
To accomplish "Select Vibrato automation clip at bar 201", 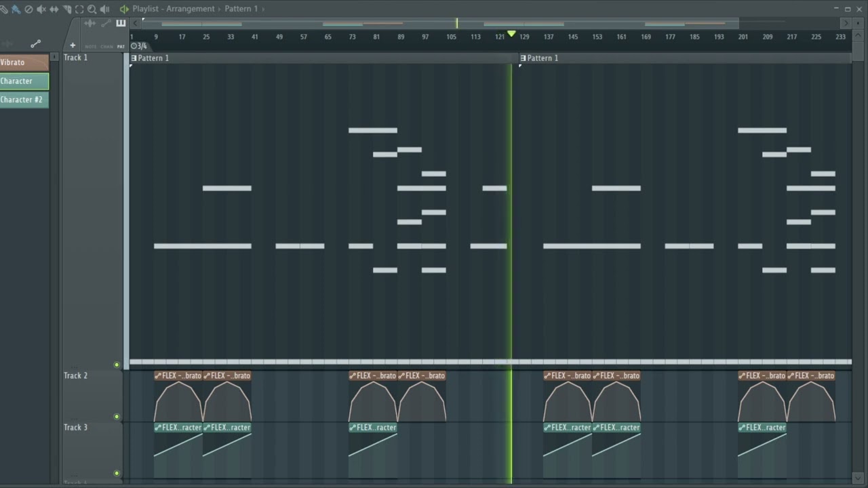I will (762, 396).
